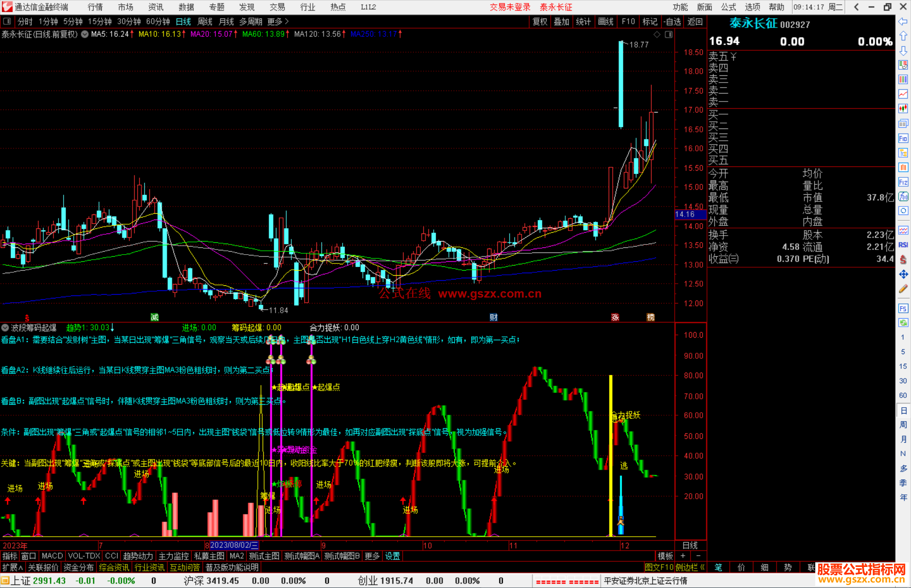The image size is (911, 588).
Task: Toggle the indicator circle beside 波段筹码起爆
Action: click(x=5, y=328)
